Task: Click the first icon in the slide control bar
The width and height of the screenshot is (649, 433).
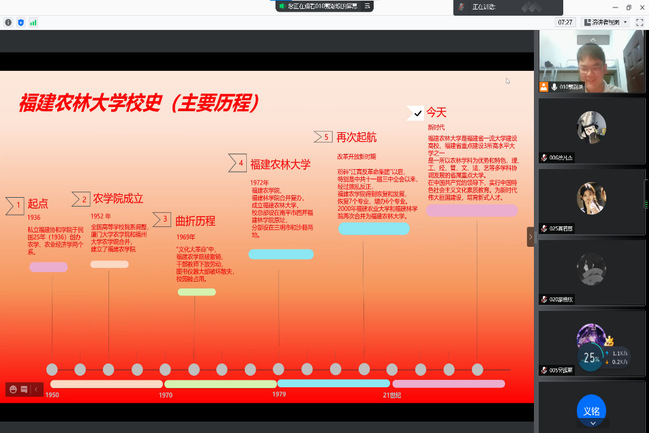Action: coord(13,389)
